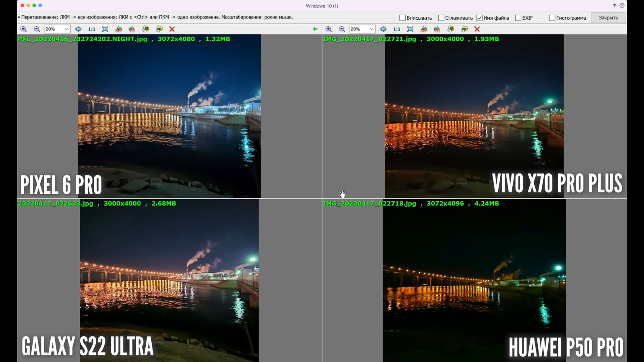Fit the Pixel 6 Pro image to its pane
The width and height of the screenshot is (644, 362).
click(105, 29)
